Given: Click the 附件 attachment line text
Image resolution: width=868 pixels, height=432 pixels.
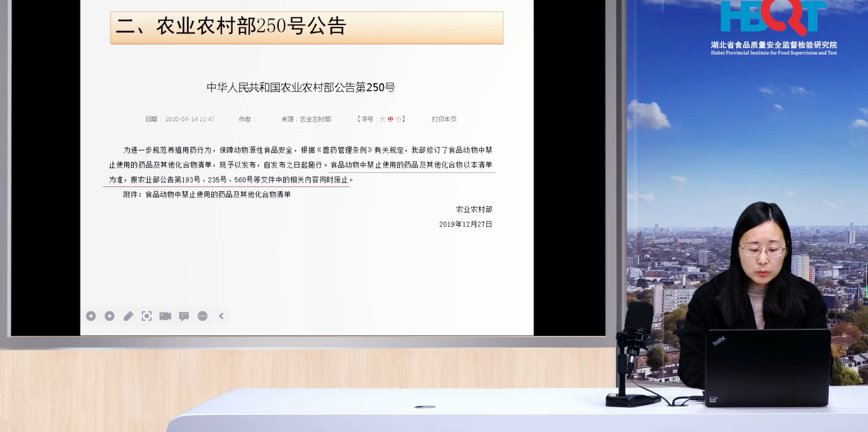Looking at the screenshot, I should [x=207, y=195].
